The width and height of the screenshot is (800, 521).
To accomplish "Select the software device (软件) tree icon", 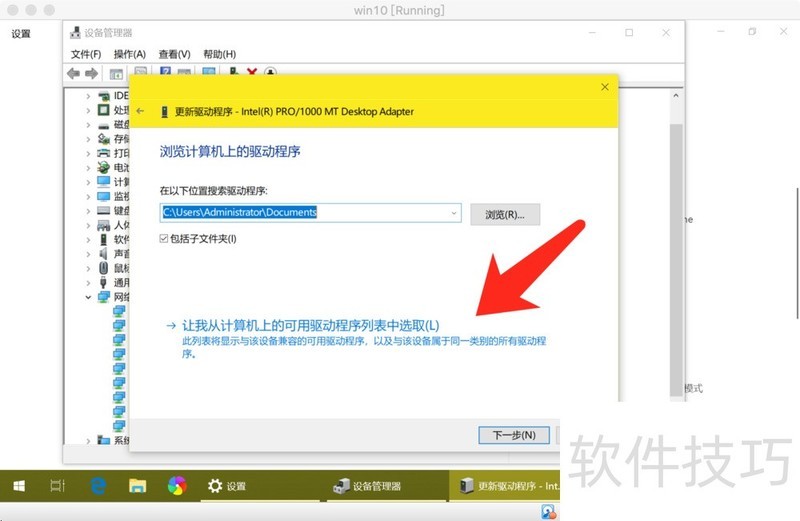I will coord(104,239).
